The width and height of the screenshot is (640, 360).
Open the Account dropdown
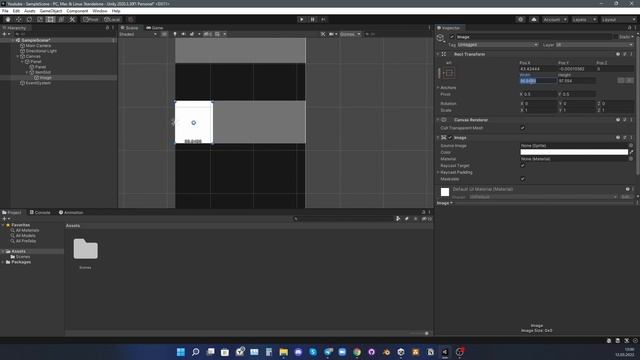point(555,19)
